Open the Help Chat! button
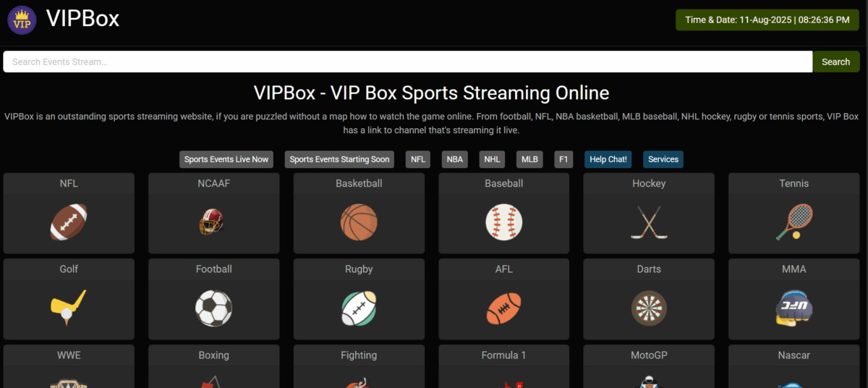The width and height of the screenshot is (868, 388). coord(608,159)
